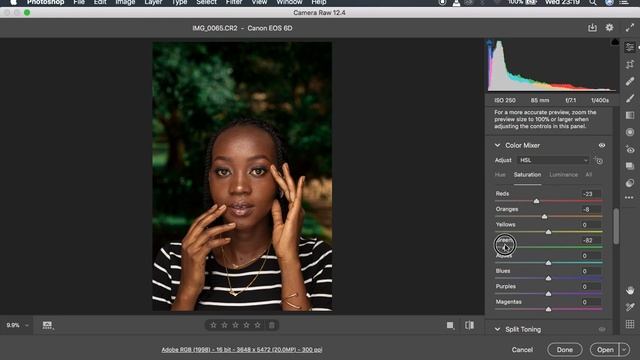
Task: Open the Window menu
Action: (289, 2)
